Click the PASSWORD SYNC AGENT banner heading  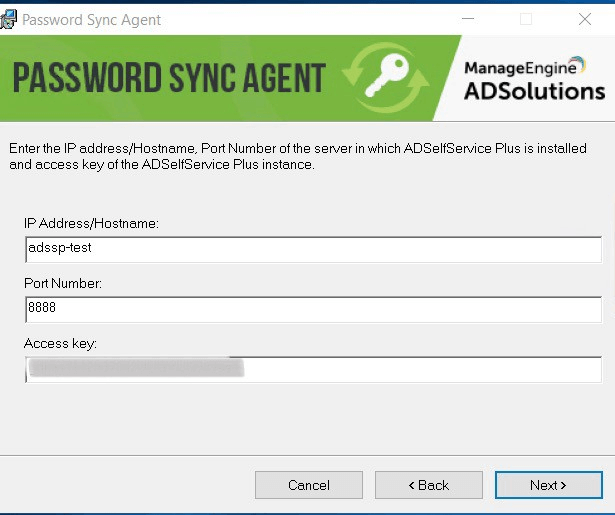(x=170, y=79)
